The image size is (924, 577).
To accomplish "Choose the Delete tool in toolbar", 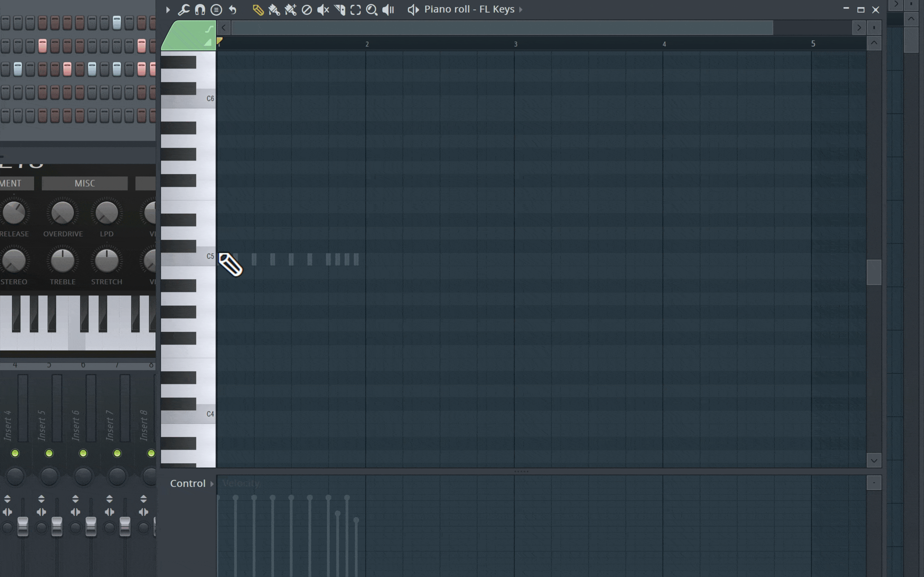I will click(x=307, y=10).
